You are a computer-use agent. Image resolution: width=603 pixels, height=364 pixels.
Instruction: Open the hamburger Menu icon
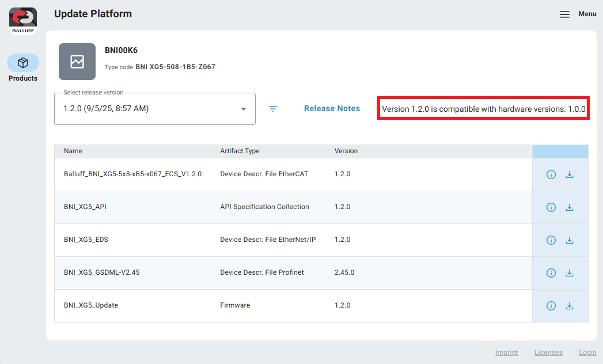click(x=564, y=14)
